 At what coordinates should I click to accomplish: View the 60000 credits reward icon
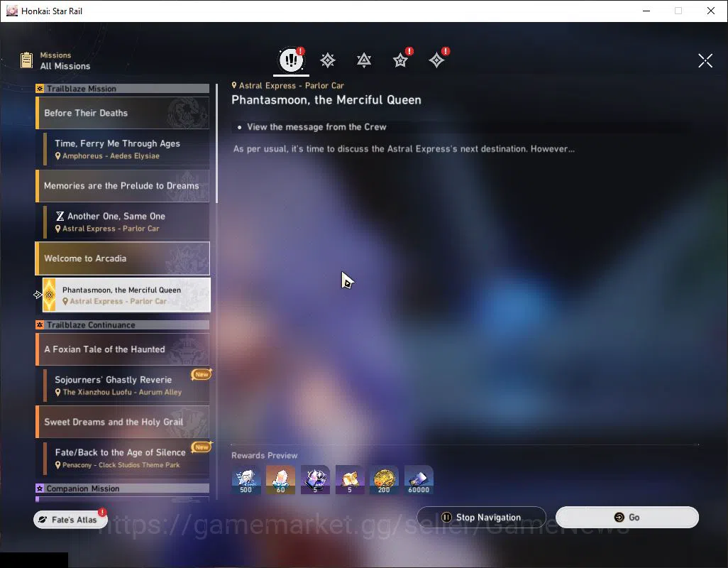pos(419,480)
